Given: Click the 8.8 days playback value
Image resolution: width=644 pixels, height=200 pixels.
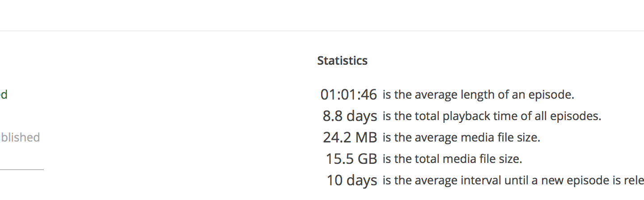Looking at the screenshot, I should 350,116.
